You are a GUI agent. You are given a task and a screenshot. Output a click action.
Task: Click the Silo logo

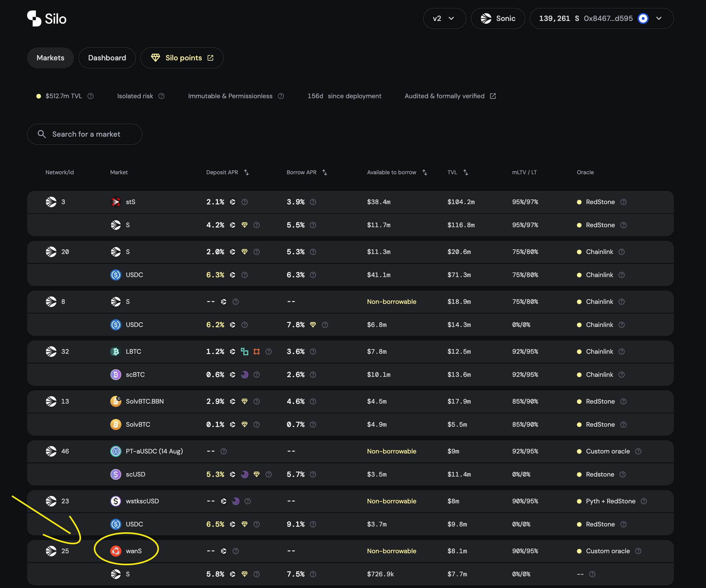point(47,18)
